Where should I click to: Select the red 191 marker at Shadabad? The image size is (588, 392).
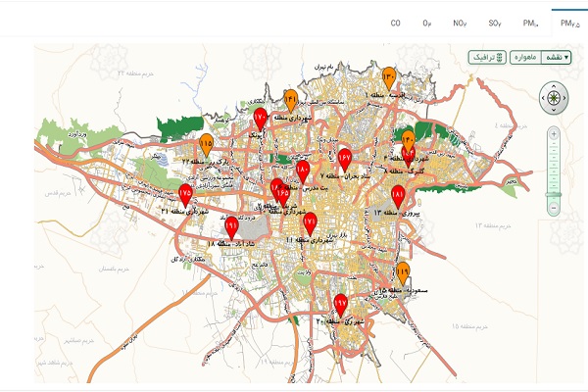pos(231,227)
